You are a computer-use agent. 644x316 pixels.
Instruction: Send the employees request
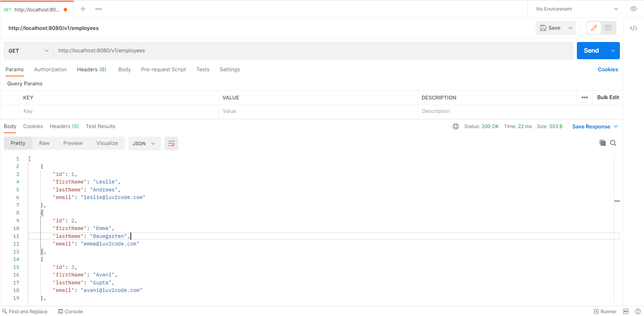point(591,50)
